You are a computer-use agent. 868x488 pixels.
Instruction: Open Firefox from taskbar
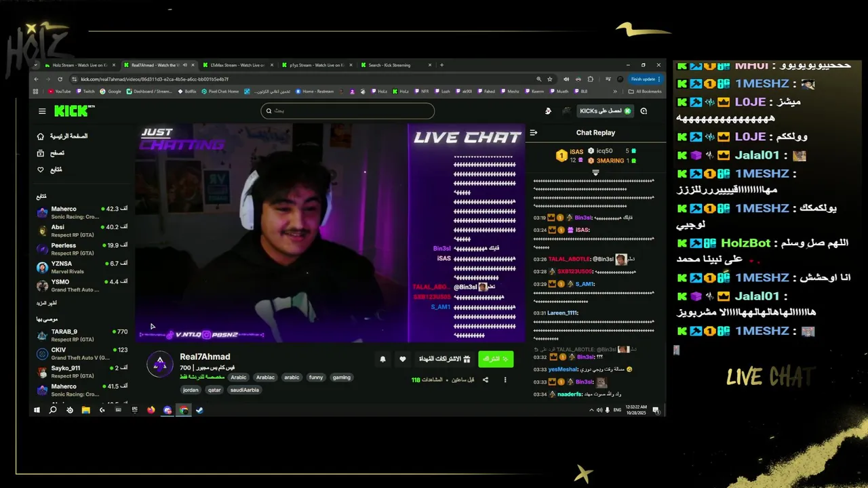coord(151,410)
